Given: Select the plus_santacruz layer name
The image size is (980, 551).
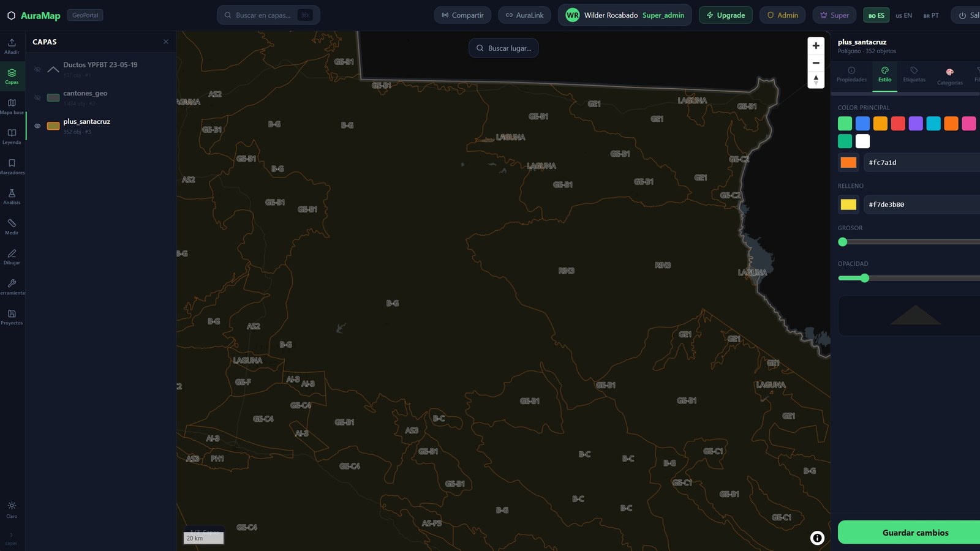Looking at the screenshot, I should (87, 122).
